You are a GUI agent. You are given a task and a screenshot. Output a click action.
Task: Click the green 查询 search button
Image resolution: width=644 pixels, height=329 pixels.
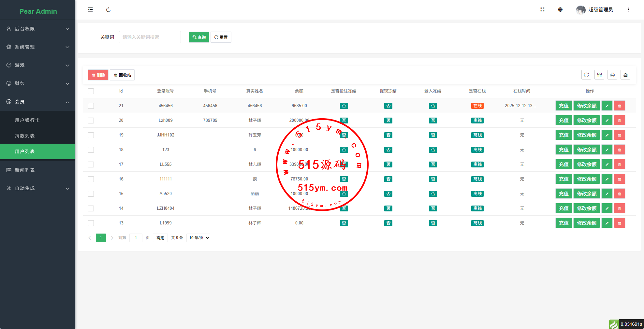(199, 37)
